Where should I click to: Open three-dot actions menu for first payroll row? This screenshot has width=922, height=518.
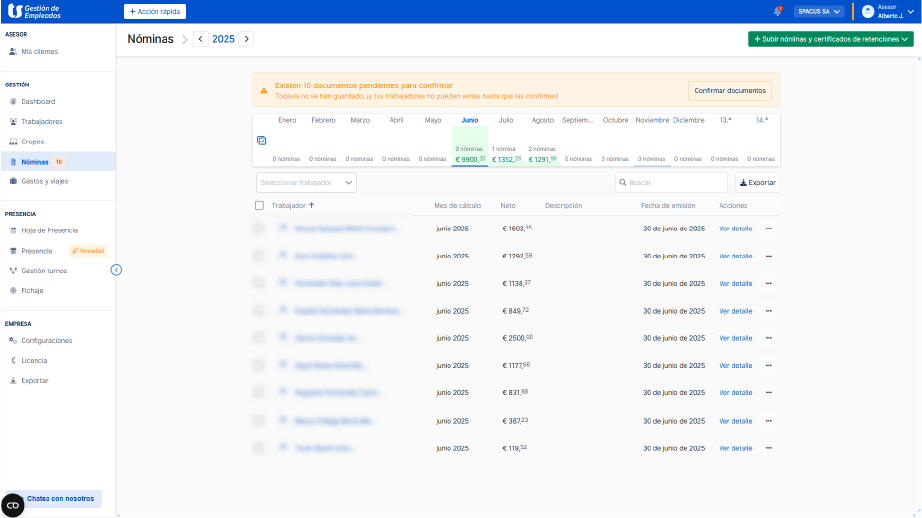[769, 229]
